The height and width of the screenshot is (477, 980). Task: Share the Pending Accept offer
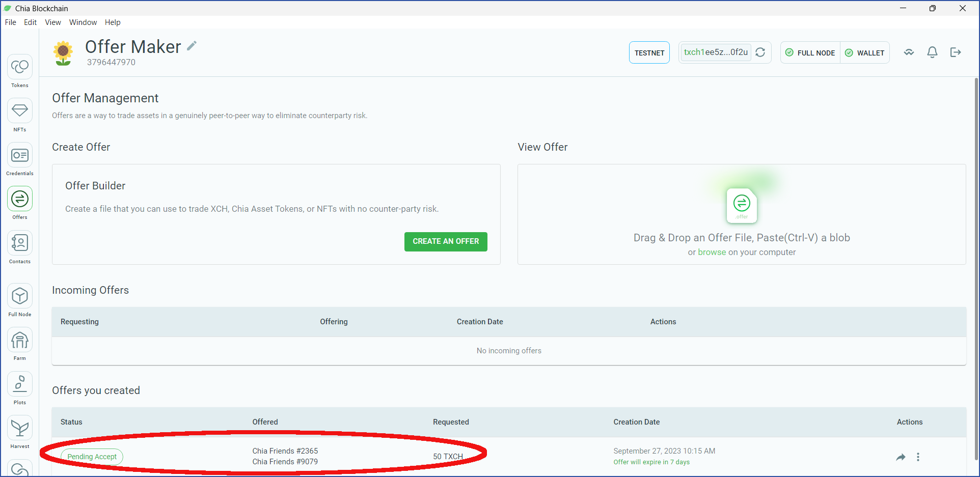click(x=901, y=457)
